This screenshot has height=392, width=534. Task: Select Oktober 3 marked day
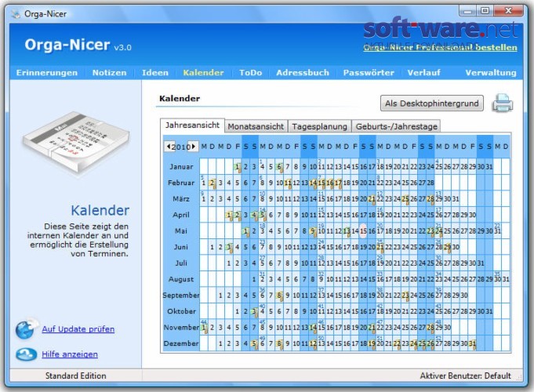(254, 311)
